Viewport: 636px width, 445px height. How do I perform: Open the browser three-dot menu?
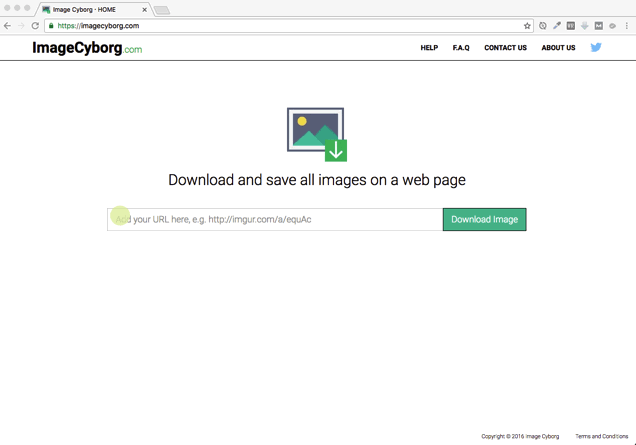coord(627,26)
